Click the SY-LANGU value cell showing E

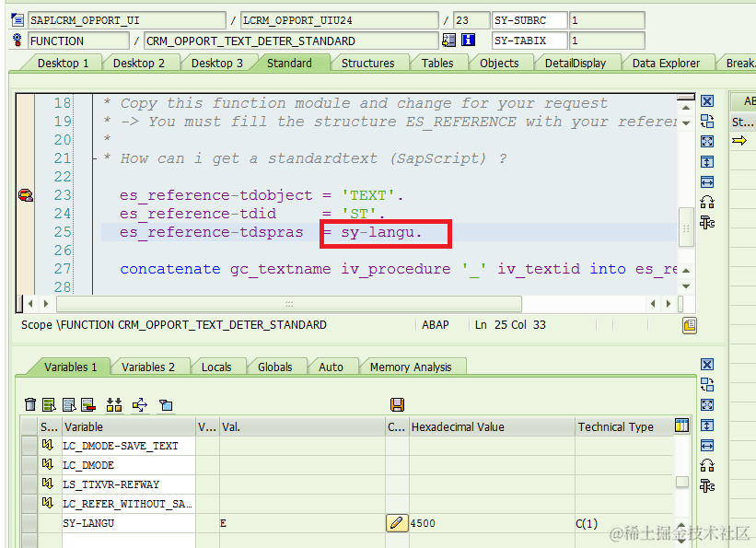pos(302,523)
